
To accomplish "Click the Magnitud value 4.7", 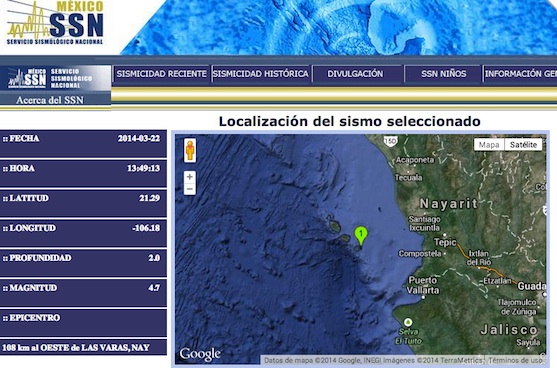I will pyautogui.click(x=154, y=288).
